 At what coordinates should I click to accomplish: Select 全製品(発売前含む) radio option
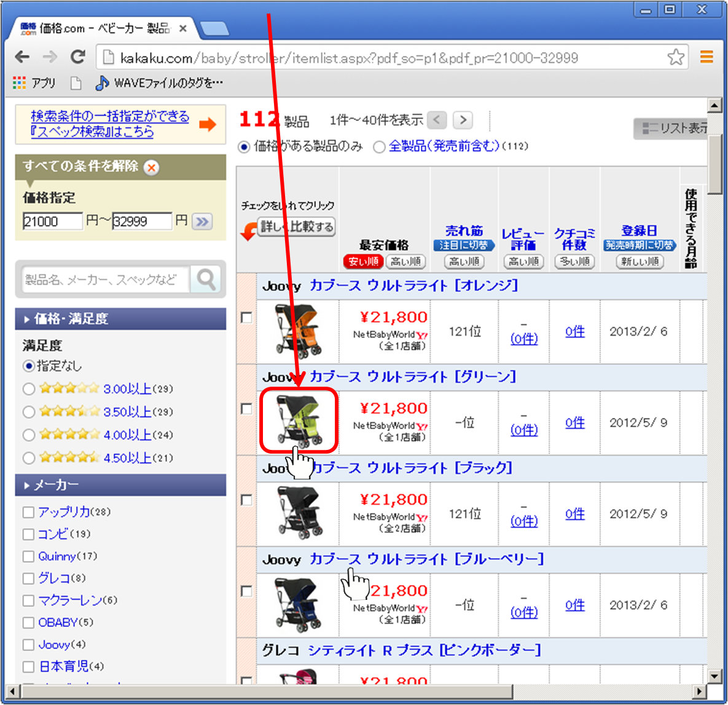tap(379, 147)
